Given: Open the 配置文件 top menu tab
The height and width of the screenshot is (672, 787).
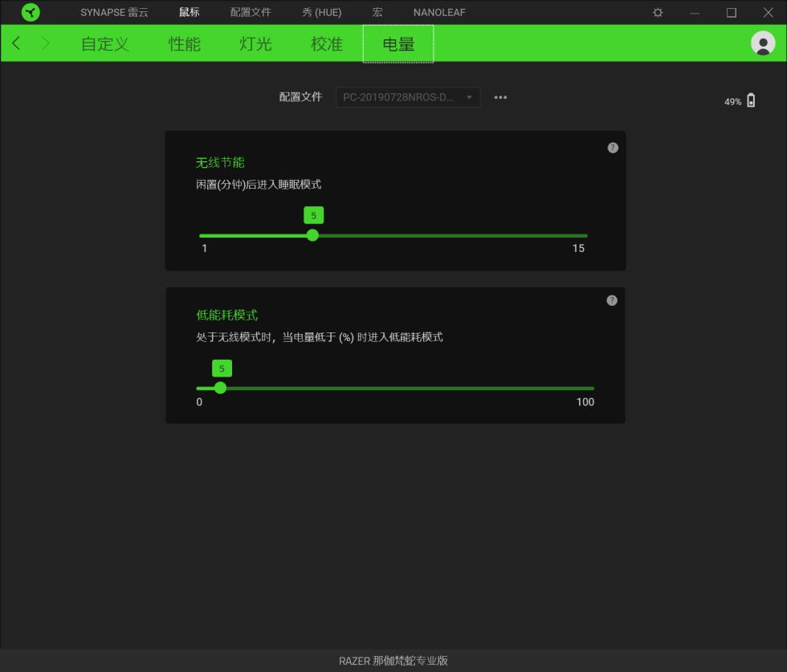Looking at the screenshot, I should (251, 13).
